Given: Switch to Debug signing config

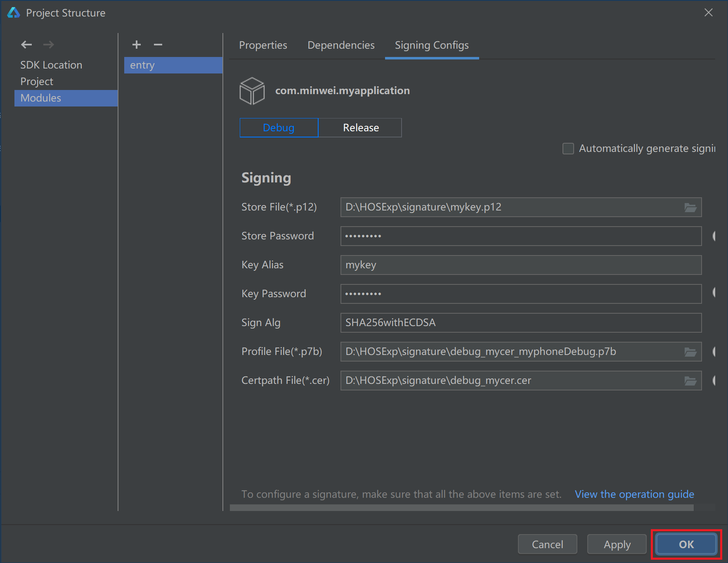Looking at the screenshot, I should point(279,128).
